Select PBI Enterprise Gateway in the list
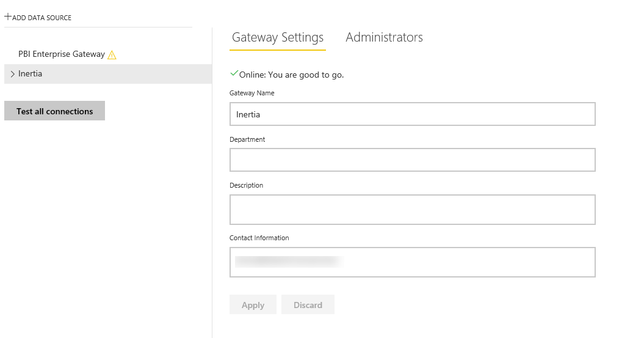This screenshot has width=644, height=338. (x=62, y=54)
